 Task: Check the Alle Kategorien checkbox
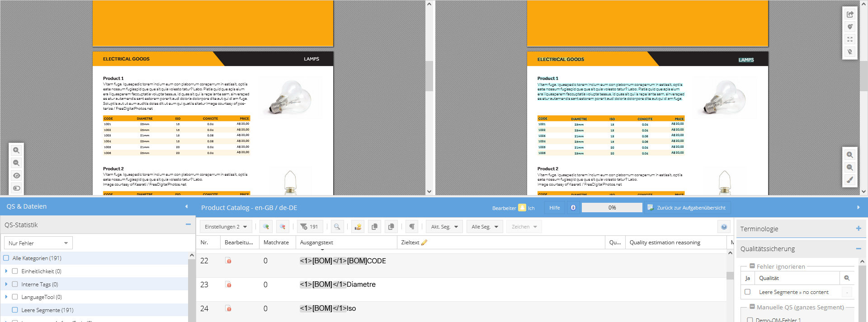(x=6, y=258)
